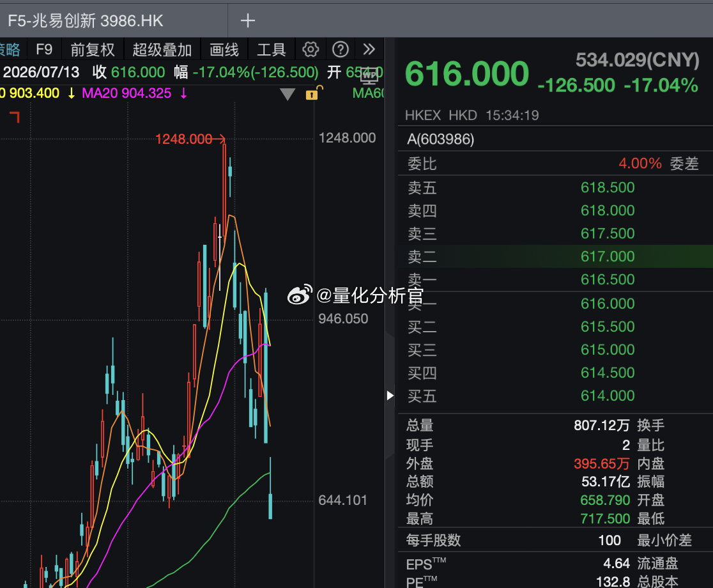Image resolution: width=713 pixels, height=588 pixels.
Task: Click the 644.101 price axis label
Action: point(342,500)
